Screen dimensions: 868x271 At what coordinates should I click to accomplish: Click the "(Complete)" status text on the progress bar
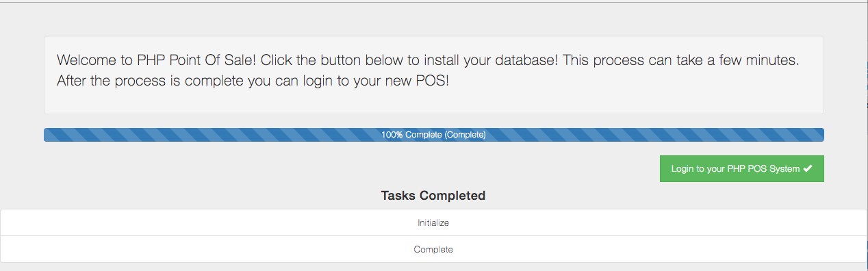click(465, 135)
